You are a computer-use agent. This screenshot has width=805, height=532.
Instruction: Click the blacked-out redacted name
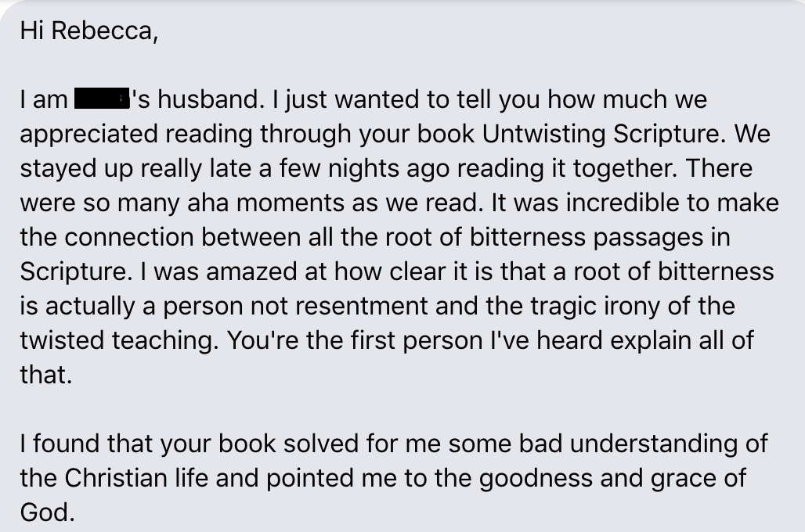101,100
